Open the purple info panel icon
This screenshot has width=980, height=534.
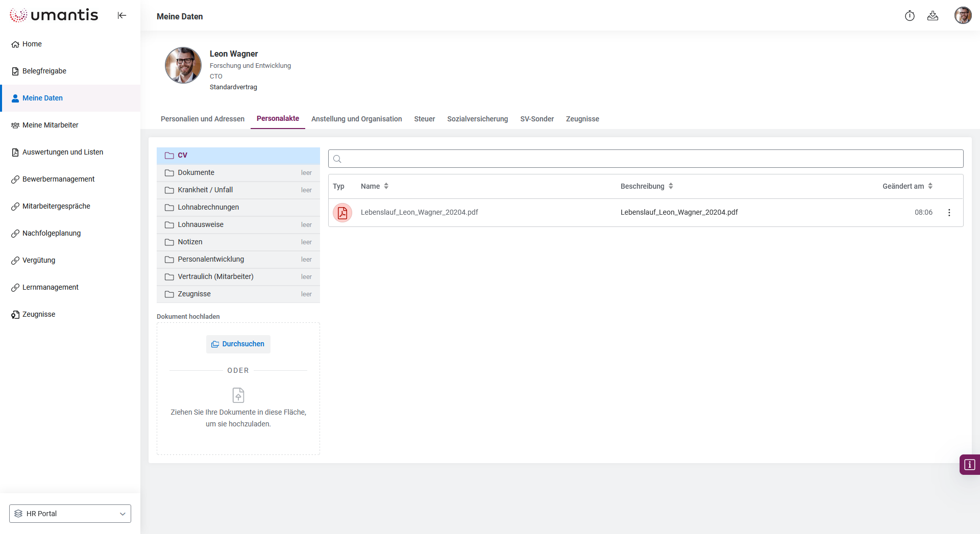[969, 465]
